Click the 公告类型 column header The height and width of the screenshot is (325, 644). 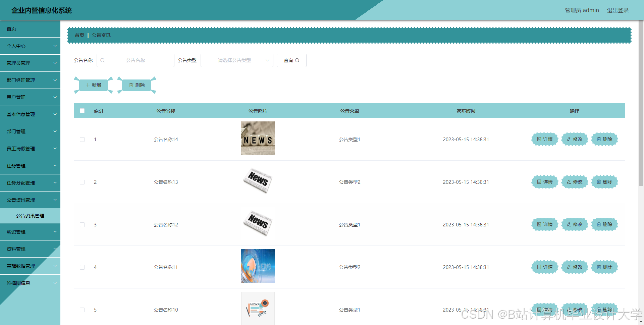pyautogui.click(x=350, y=111)
